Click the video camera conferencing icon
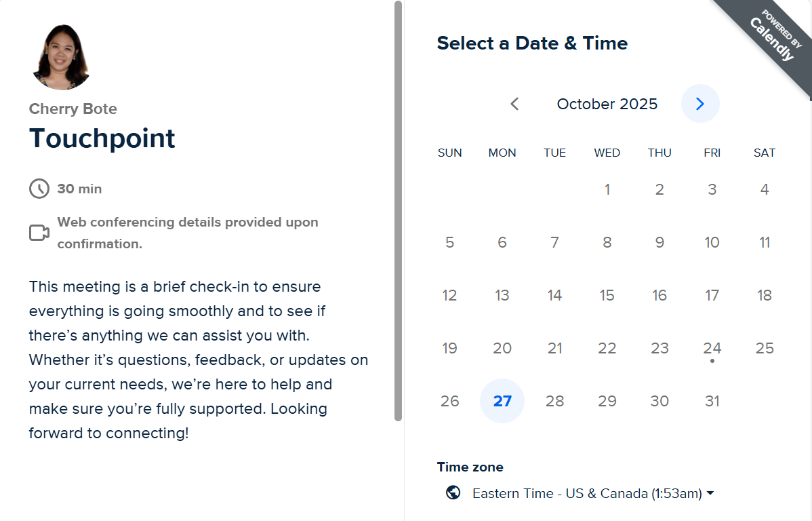Viewport: 812px width, 521px height. (39, 233)
